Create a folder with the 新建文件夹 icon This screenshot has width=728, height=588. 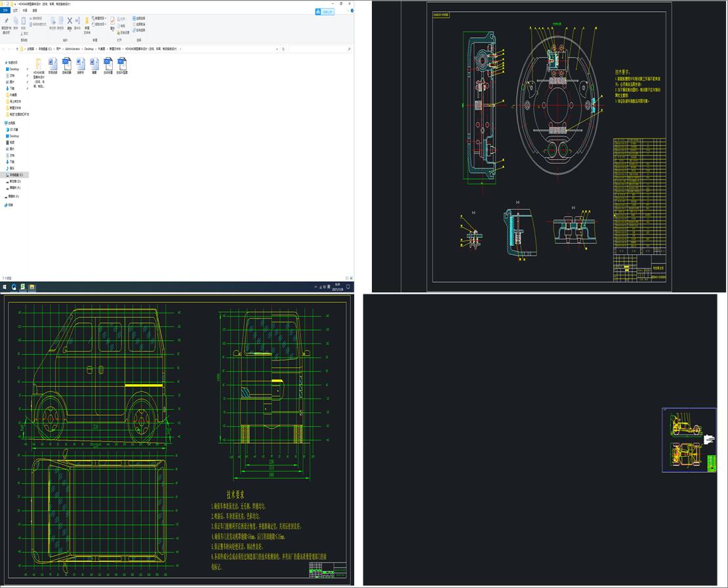coord(87,23)
